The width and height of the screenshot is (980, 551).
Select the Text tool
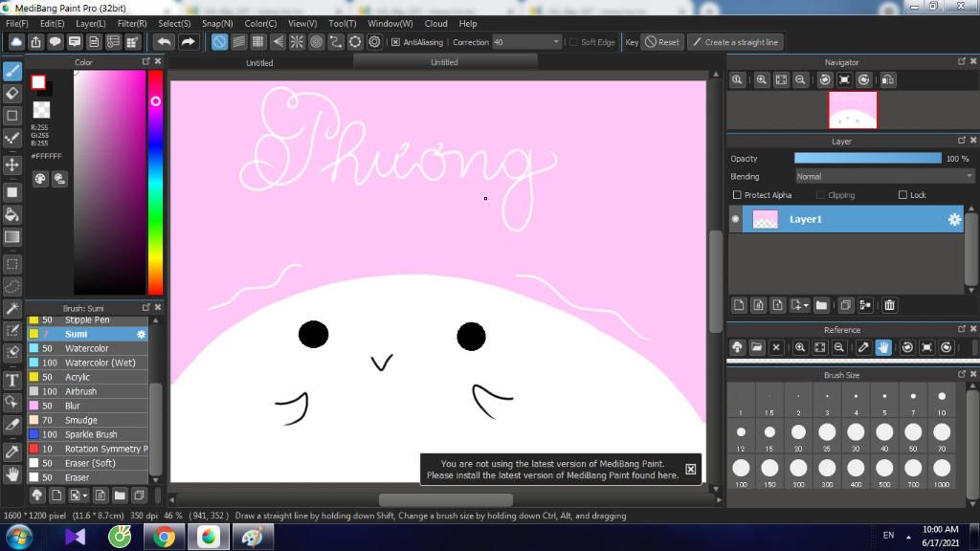pos(12,381)
